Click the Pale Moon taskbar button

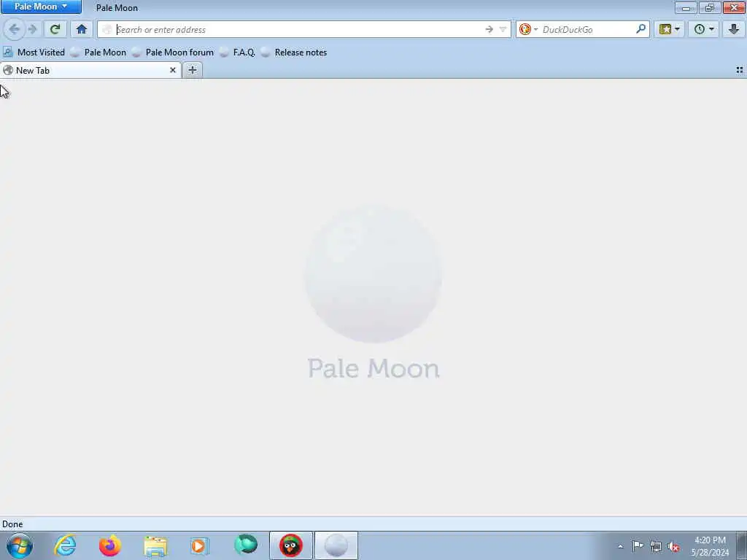[336, 545]
